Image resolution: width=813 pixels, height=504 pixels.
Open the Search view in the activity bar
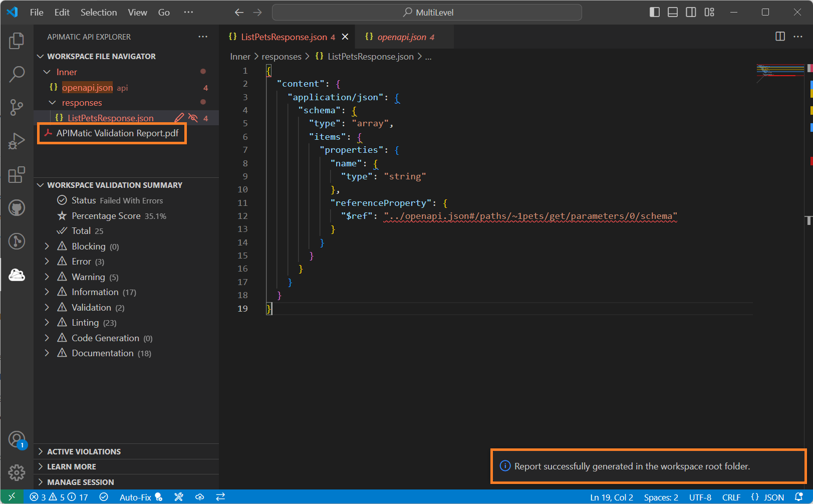[17, 74]
